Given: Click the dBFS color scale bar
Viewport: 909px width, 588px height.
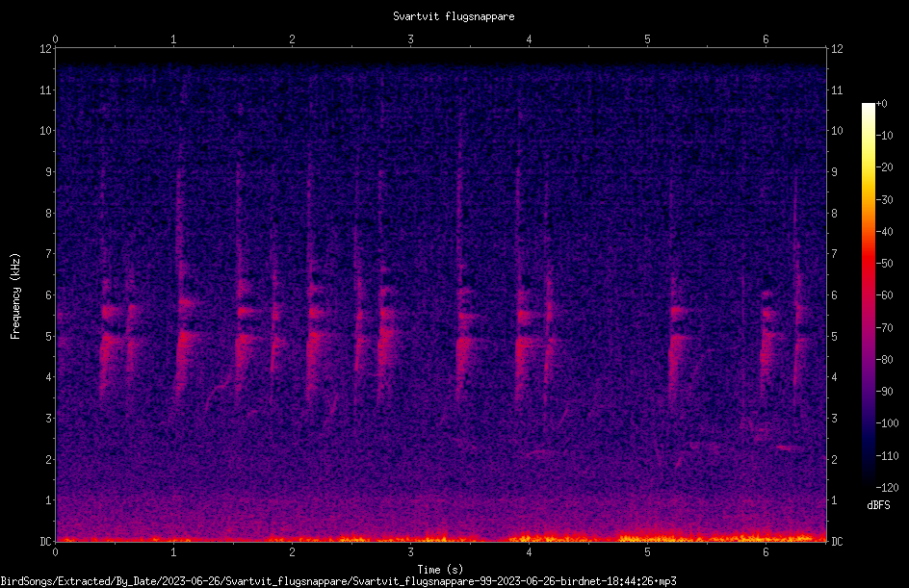Looking at the screenshot, I should pos(868,295).
